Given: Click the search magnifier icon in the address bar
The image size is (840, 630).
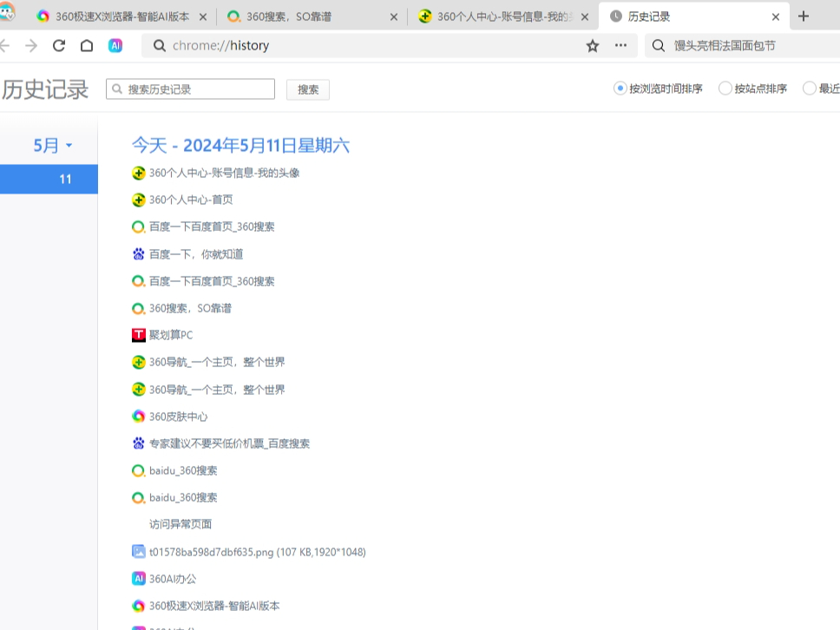Looking at the screenshot, I should click(x=159, y=46).
